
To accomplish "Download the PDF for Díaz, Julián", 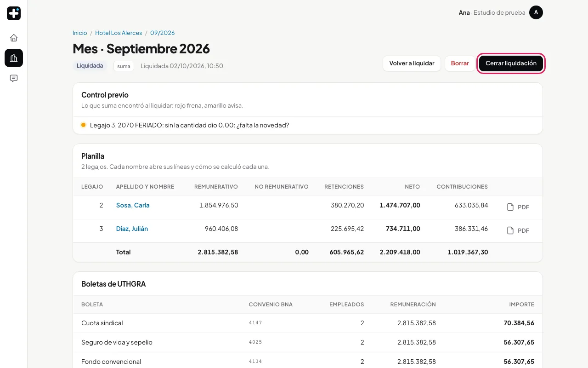I will [518, 230].
